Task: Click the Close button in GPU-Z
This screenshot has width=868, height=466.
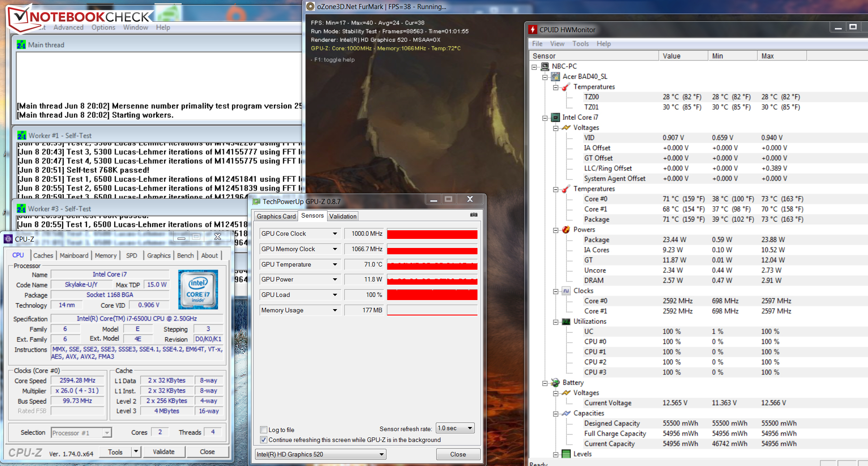Action: click(x=458, y=454)
